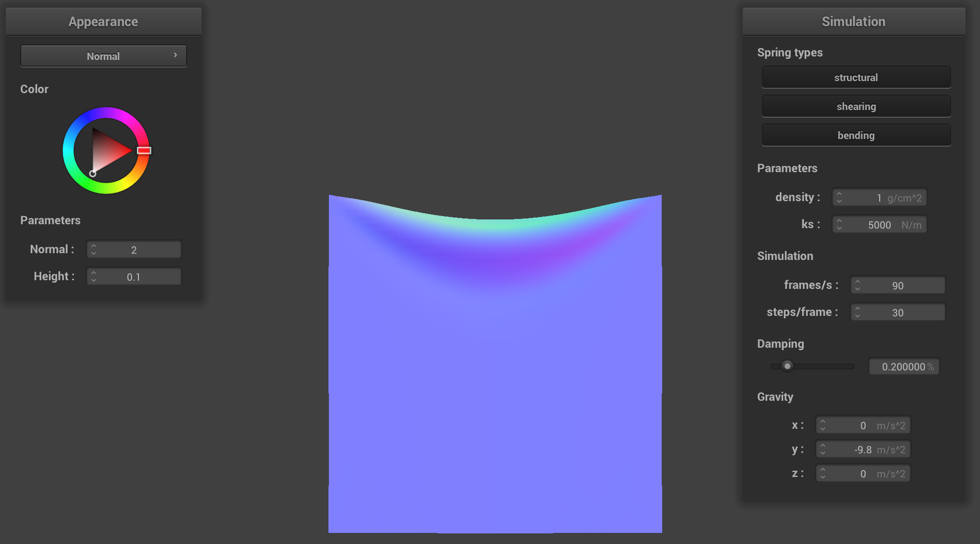Image resolution: width=980 pixels, height=544 pixels.
Task: Click the Damping percentage field
Action: (904, 367)
